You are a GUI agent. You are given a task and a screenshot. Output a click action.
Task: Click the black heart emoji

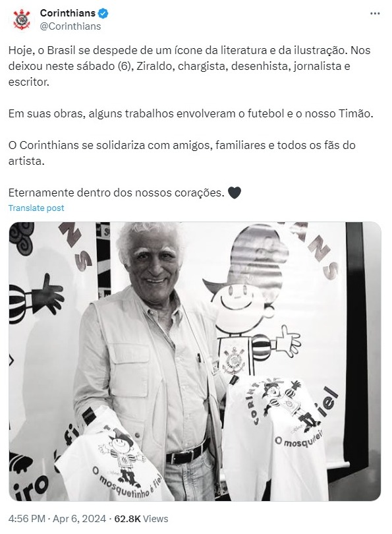tap(235, 193)
